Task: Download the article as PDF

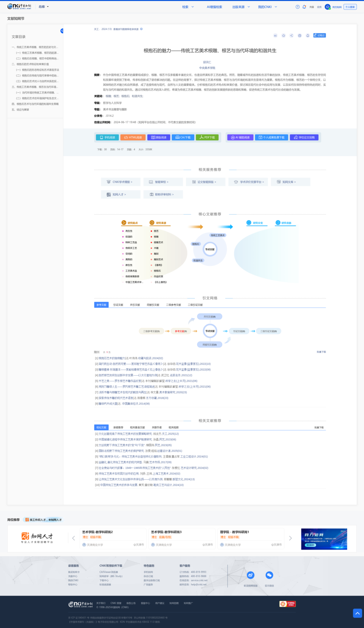Action: point(207,138)
